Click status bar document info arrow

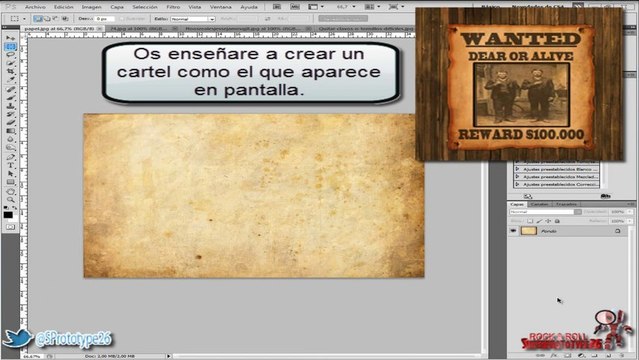[x=169, y=356]
